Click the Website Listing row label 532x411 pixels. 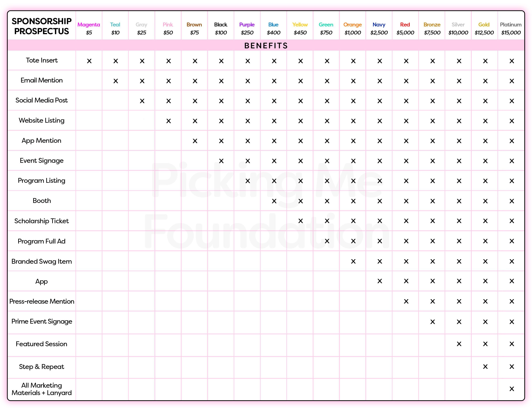click(x=42, y=121)
